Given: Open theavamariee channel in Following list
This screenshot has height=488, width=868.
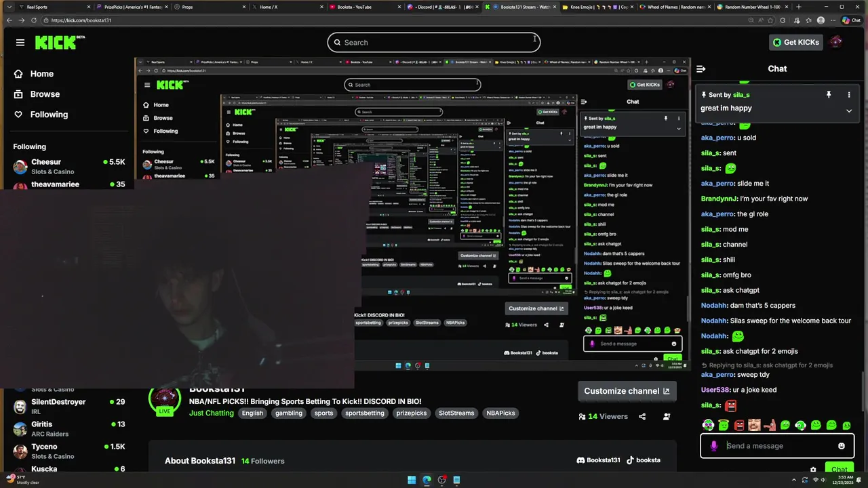Looking at the screenshot, I should [68, 184].
